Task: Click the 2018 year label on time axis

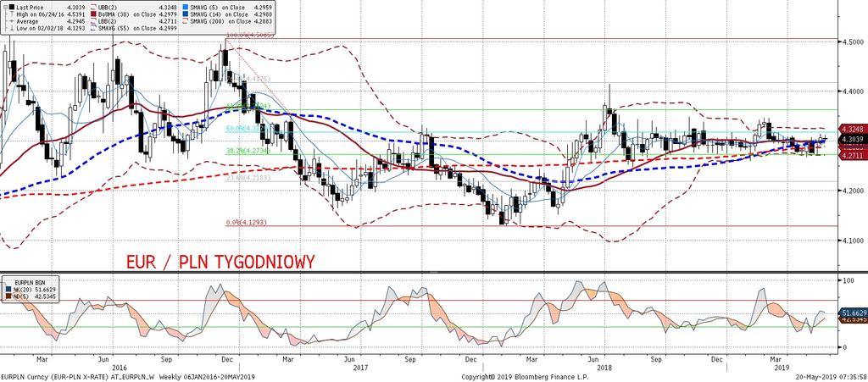Action: point(605,367)
